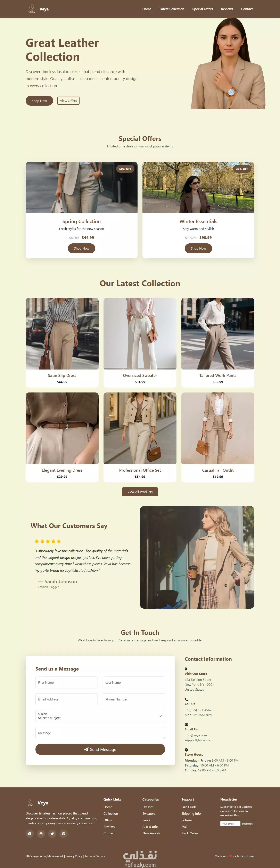The image size is (280, 868).
Task: Click the View Offers button in hero
Action: tap(68, 101)
